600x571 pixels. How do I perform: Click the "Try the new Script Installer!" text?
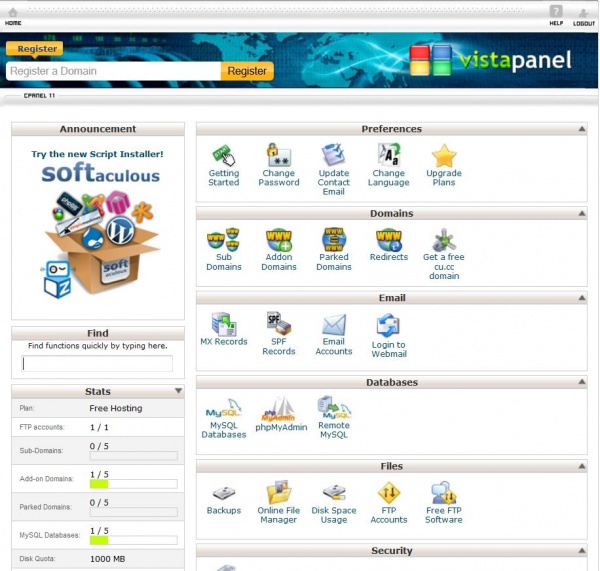pyautogui.click(x=97, y=154)
